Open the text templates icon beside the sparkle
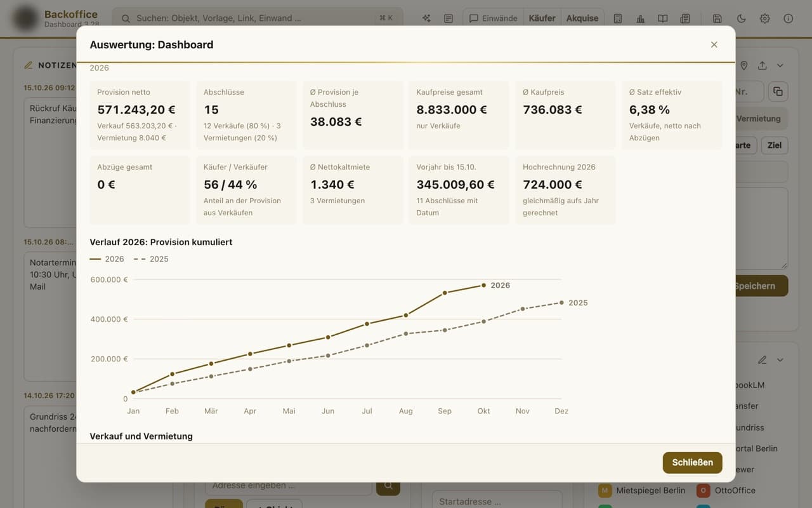 [449, 18]
